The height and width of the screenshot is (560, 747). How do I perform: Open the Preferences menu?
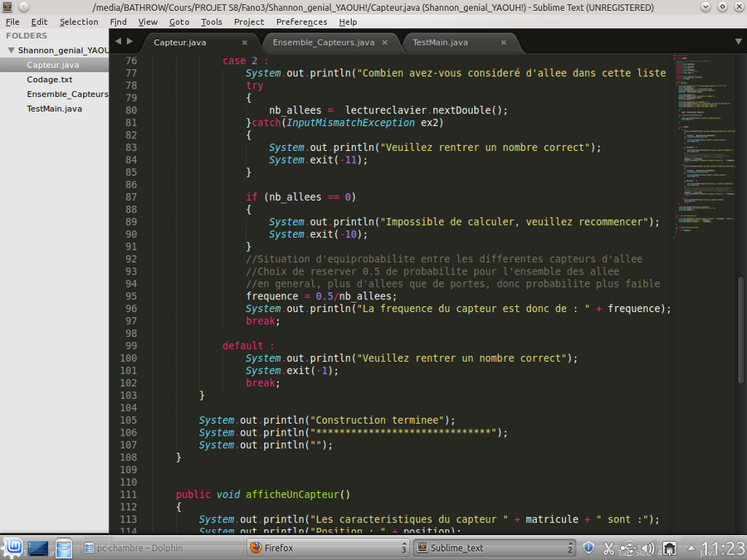[x=301, y=22]
